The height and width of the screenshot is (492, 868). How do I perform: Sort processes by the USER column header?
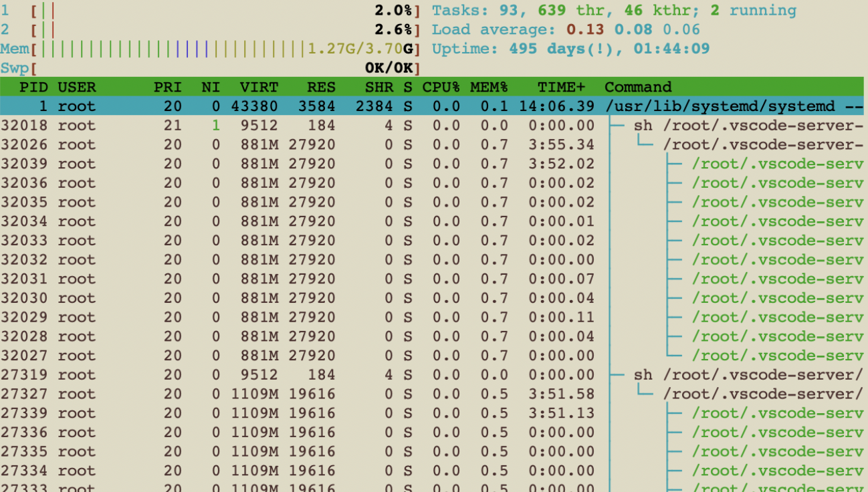[x=76, y=87]
